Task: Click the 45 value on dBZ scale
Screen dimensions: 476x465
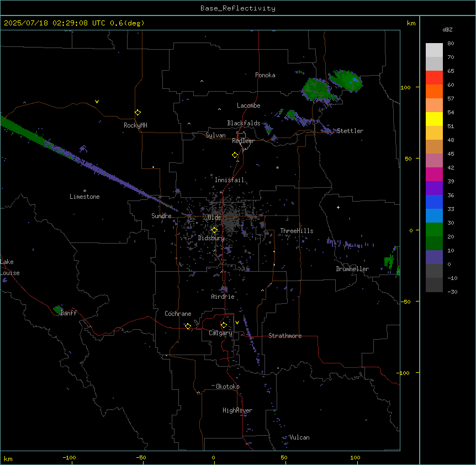Action: [x=451, y=154]
